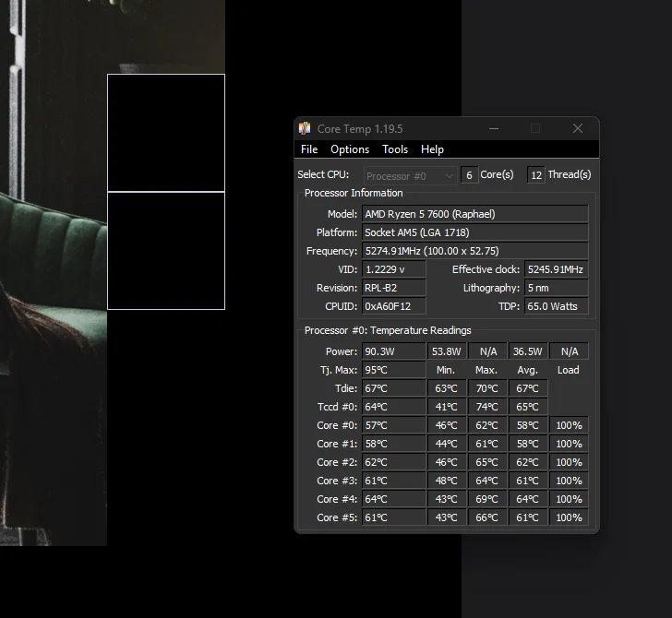Click the Core #5 maximum temperature 66°C
The image size is (672, 618).
(487, 517)
